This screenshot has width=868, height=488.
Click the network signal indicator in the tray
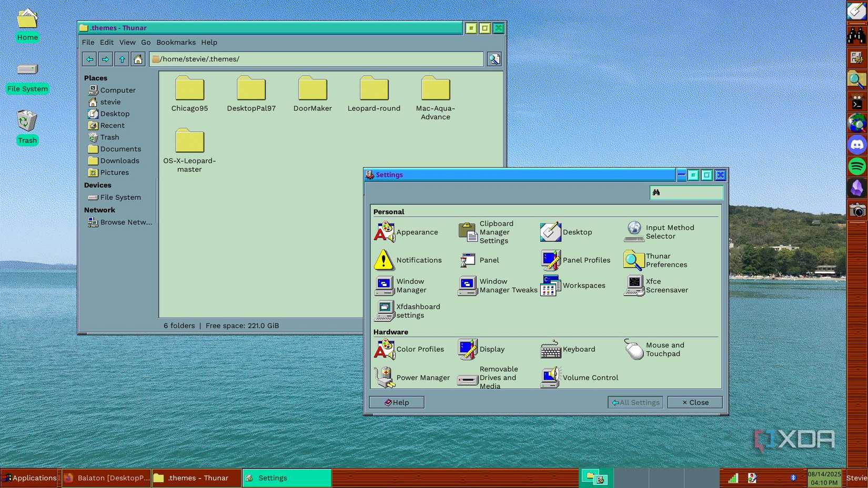(733, 478)
